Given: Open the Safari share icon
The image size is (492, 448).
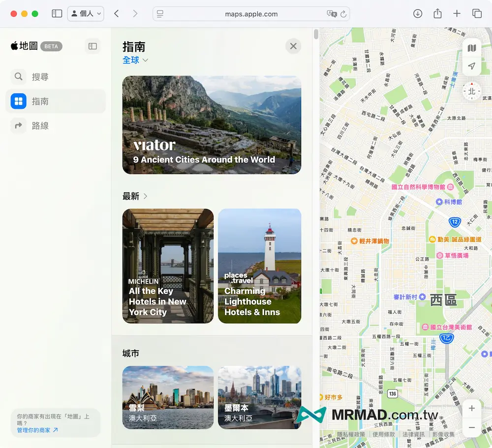Looking at the screenshot, I should tap(437, 14).
